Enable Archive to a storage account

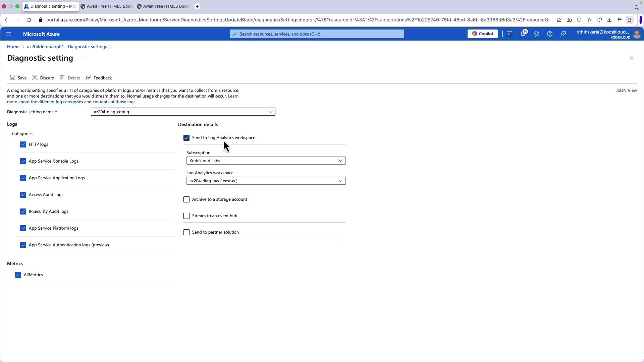186,199
